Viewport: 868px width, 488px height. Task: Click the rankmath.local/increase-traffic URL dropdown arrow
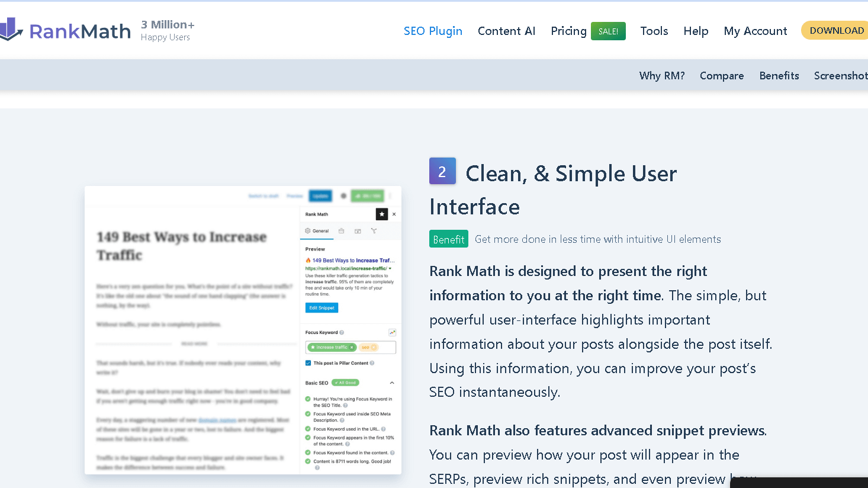point(390,268)
